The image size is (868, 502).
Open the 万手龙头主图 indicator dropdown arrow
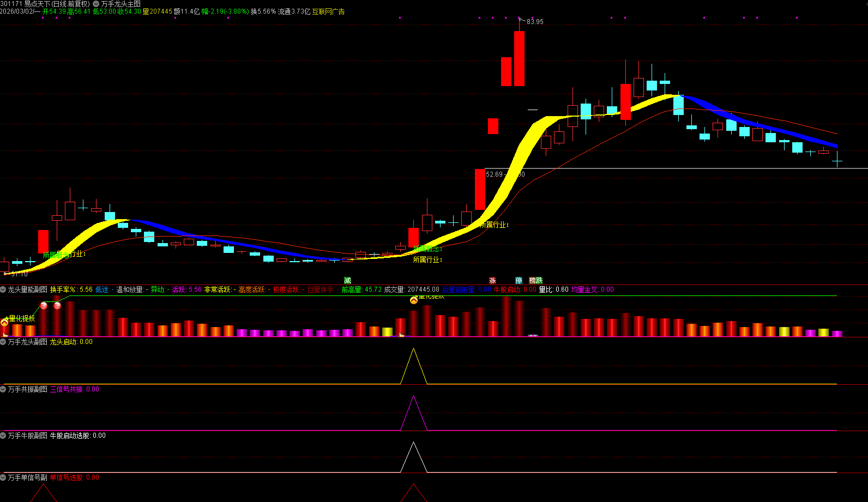[x=97, y=4]
